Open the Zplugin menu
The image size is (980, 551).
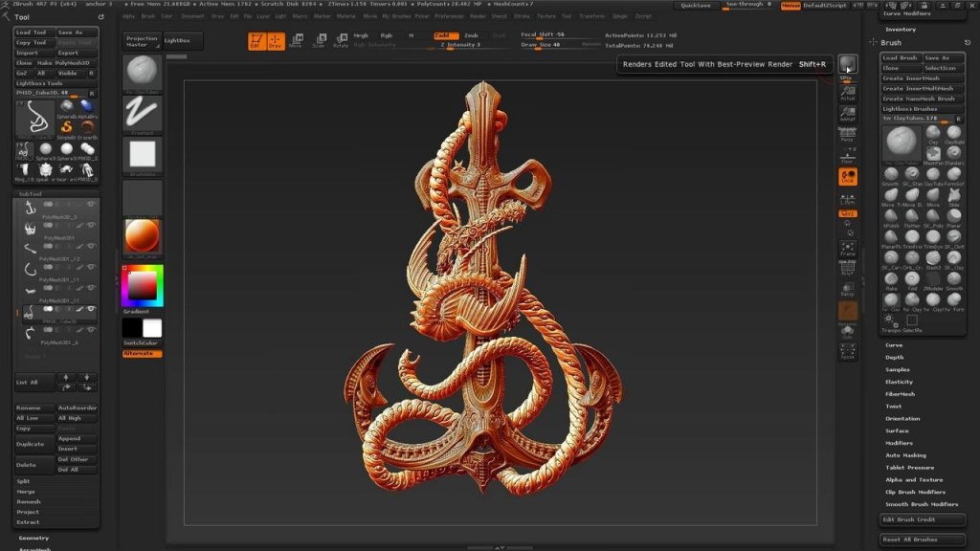pyautogui.click(x=620, y=16)
